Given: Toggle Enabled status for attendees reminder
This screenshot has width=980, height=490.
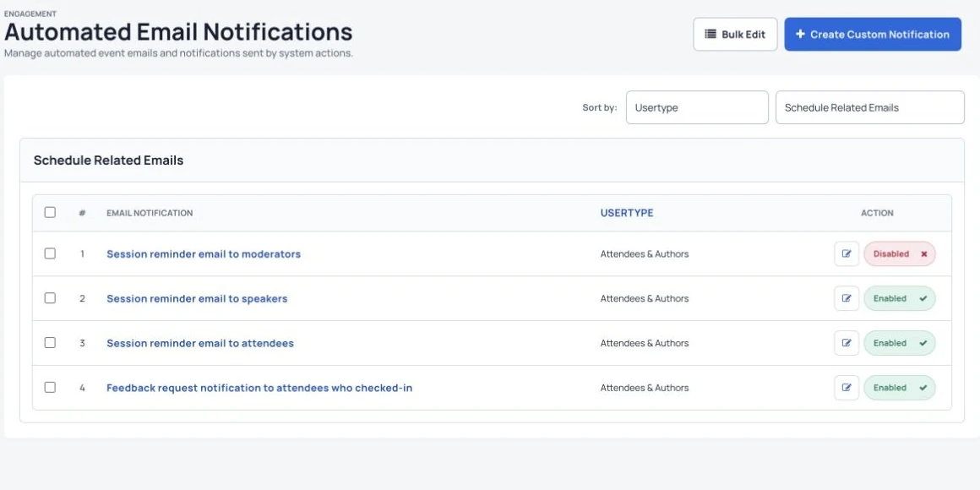Looking at the screenshot, I should click(x=900, y=343).
